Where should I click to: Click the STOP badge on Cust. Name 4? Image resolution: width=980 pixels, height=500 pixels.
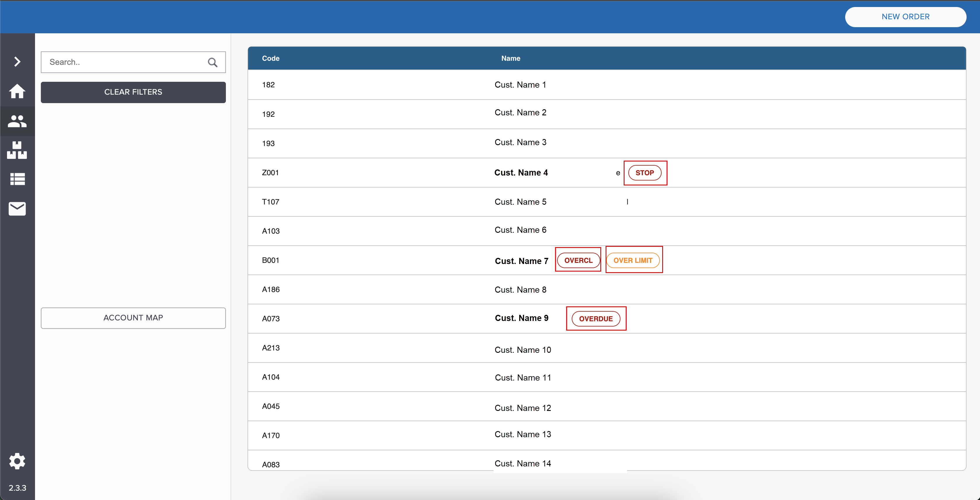[644, 173]
